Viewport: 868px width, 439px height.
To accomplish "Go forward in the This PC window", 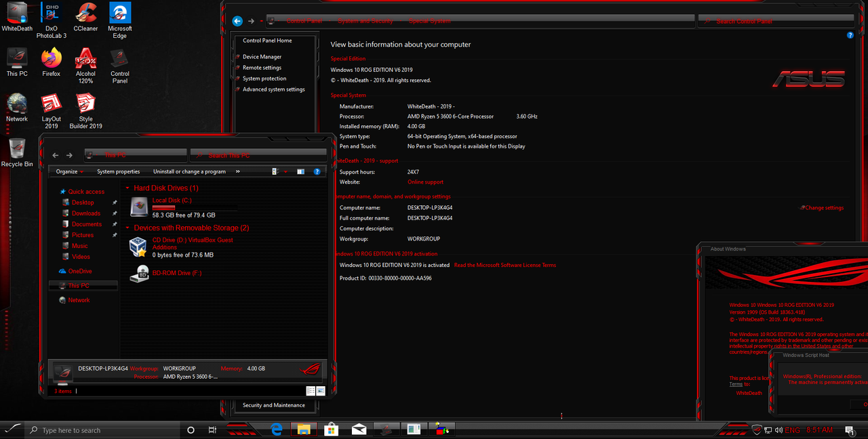I will click(x=69, y=155).
